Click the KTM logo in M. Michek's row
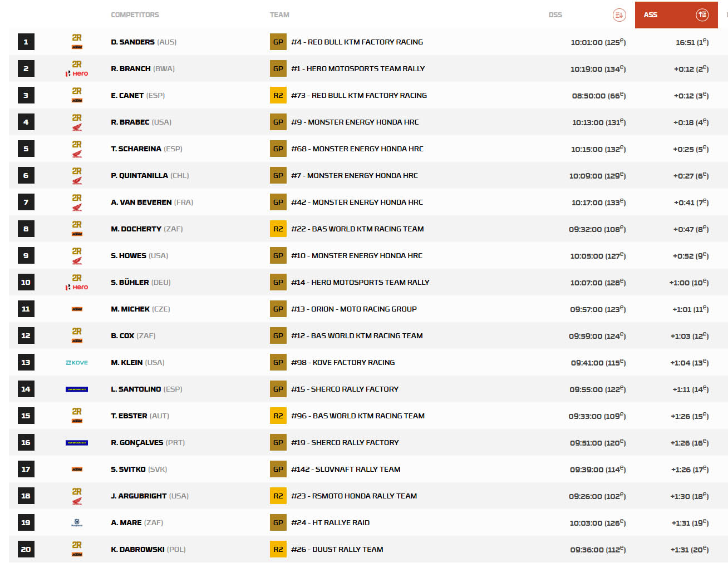Viewport: 728px width, 563px height. tap(77, 309)
